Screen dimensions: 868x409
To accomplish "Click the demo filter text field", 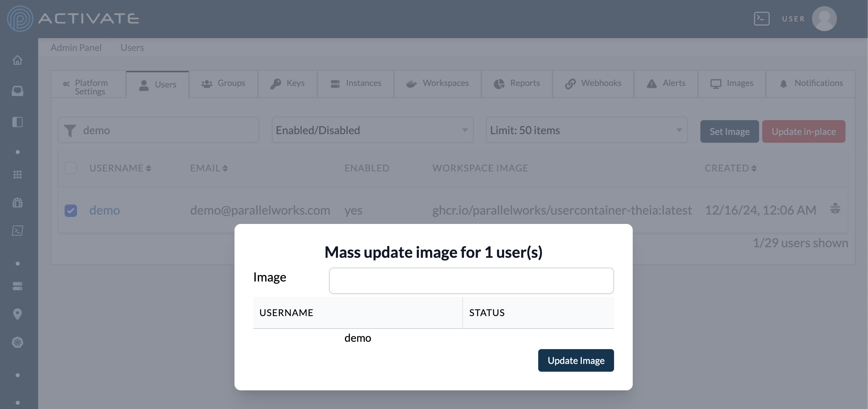I will [158, 130].
